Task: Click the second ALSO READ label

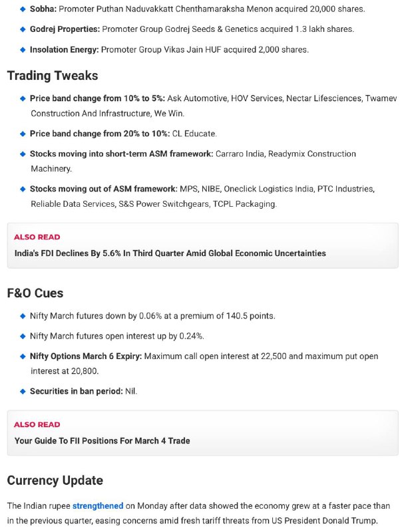Action: pos(37,425)
